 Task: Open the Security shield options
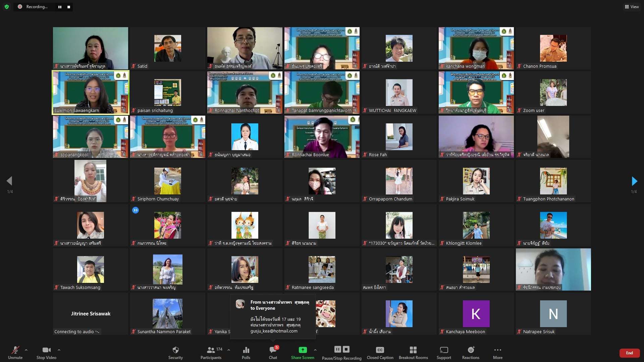pyautogui.click(x=175, y=353)
